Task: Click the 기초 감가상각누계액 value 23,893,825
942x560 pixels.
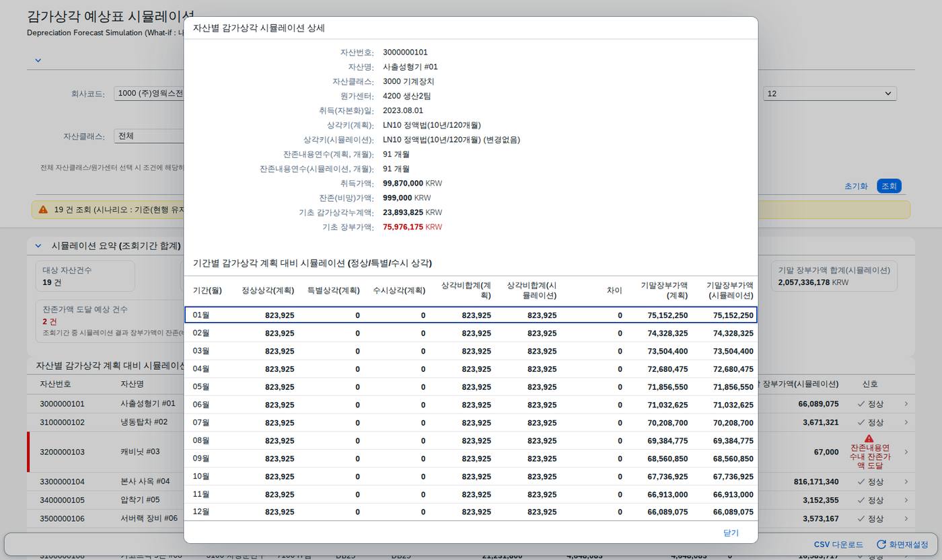Action: 403,212
